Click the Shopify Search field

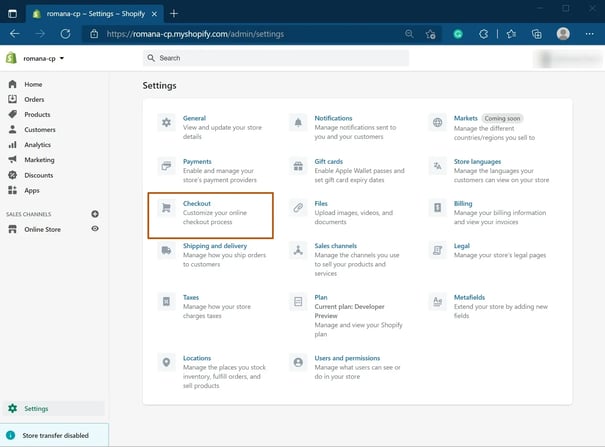pyautogui.click(x=276, y=58)
